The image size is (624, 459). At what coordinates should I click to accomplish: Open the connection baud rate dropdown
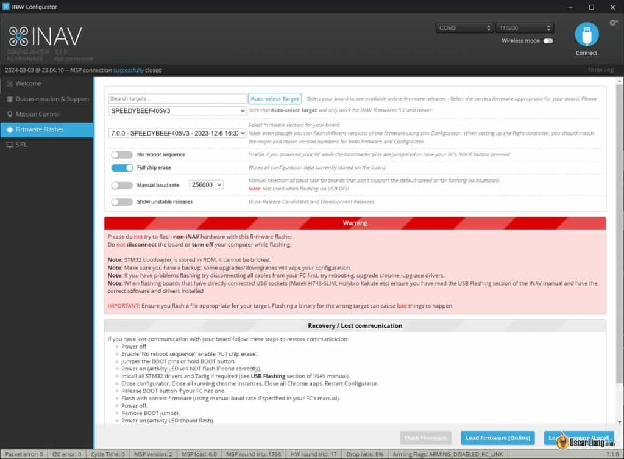[x=525, y=28]
